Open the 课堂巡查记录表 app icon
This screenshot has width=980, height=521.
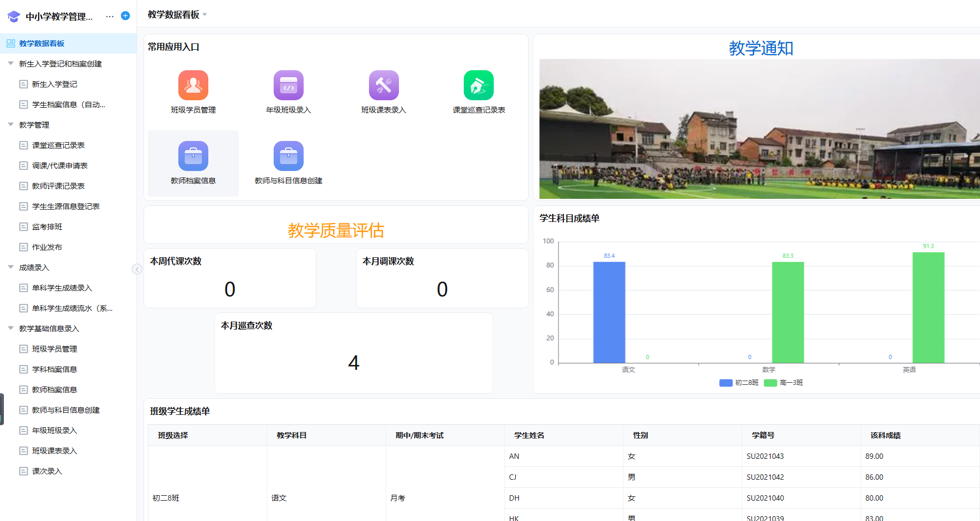[x=479, y=85]
